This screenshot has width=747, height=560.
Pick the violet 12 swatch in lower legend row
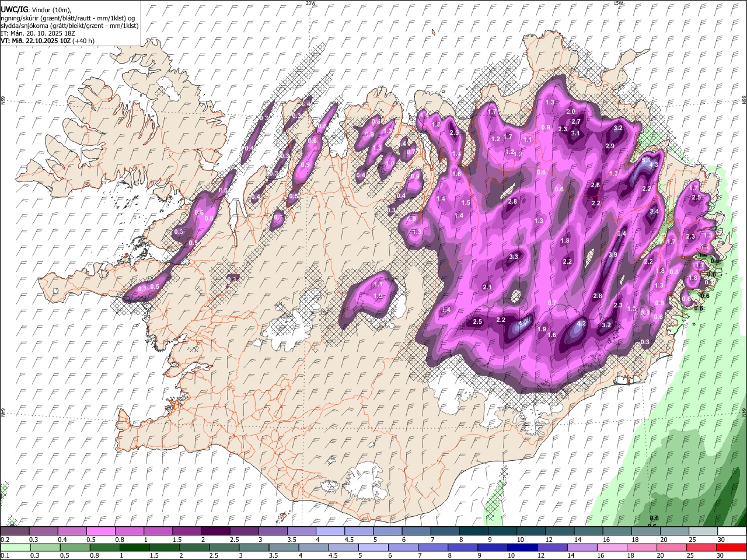click(551, 547)
